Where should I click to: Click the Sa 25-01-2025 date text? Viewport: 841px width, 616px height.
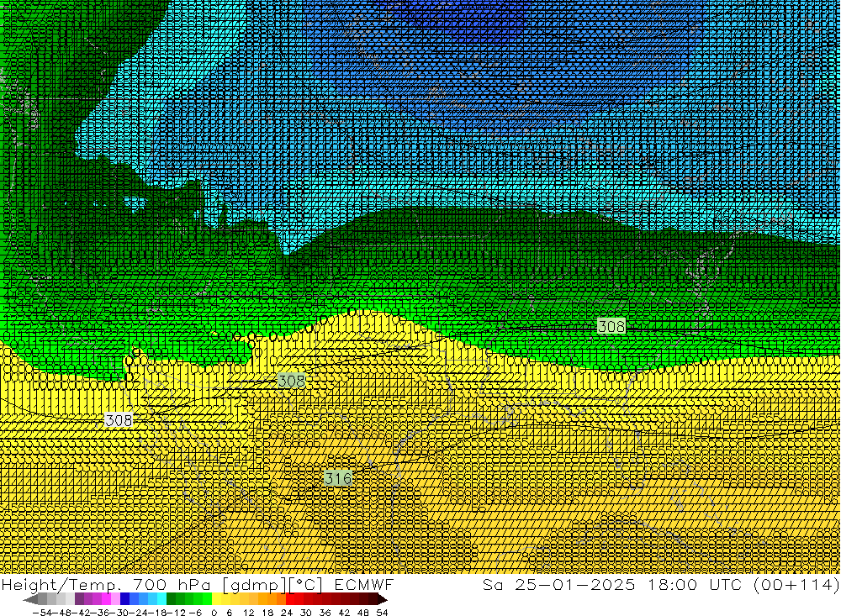click(x=558, y=584)
